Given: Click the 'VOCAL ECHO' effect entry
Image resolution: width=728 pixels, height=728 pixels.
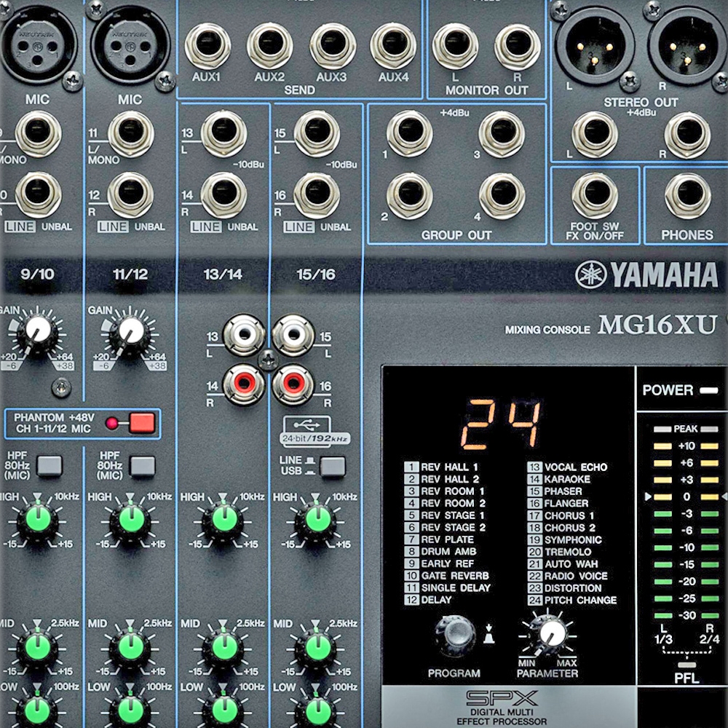Looking at the screenshot, I should coord(567,467).
